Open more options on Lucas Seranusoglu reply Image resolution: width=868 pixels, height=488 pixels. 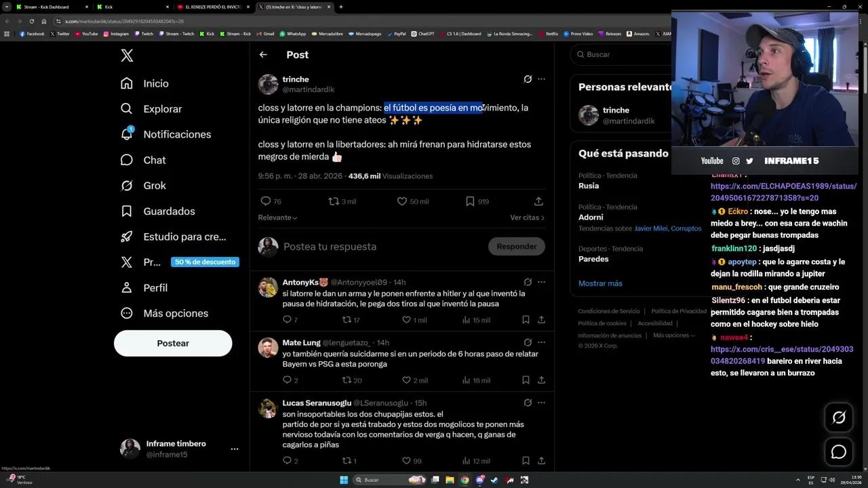point(541,403)
